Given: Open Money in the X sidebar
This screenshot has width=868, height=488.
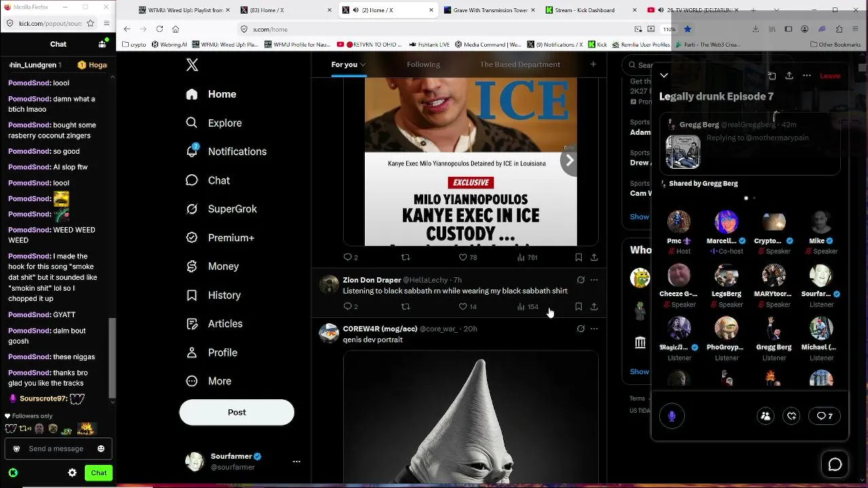Looking at the screenshot, I should pos(212,266).
